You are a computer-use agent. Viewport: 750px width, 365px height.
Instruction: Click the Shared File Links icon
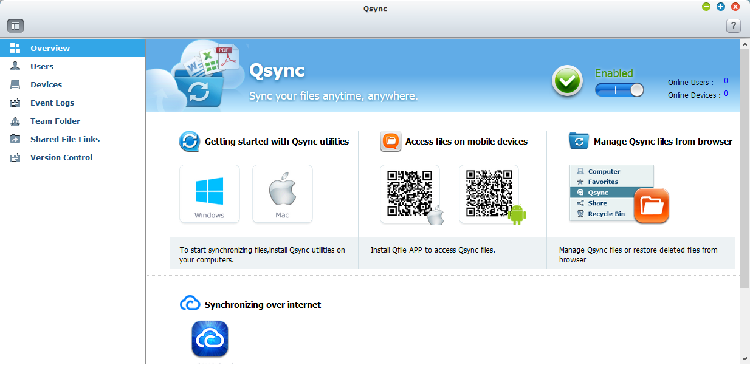[x=15, y=139]
